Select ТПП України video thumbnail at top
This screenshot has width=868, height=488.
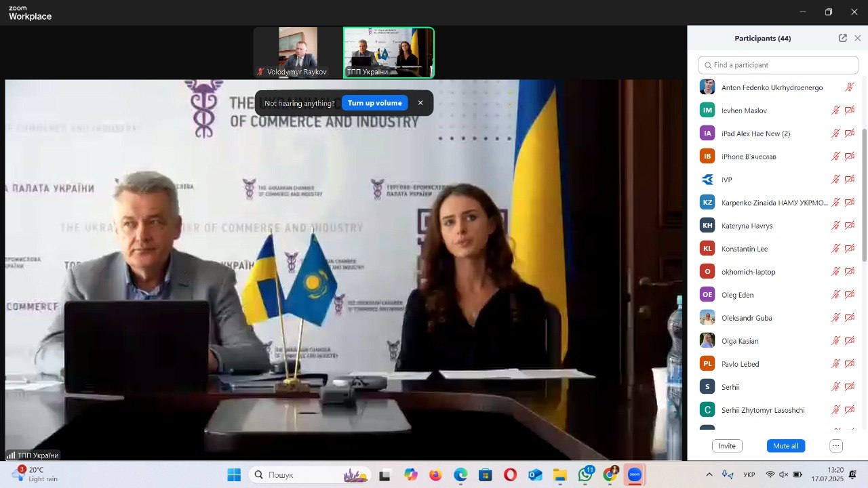pos(389,53)
